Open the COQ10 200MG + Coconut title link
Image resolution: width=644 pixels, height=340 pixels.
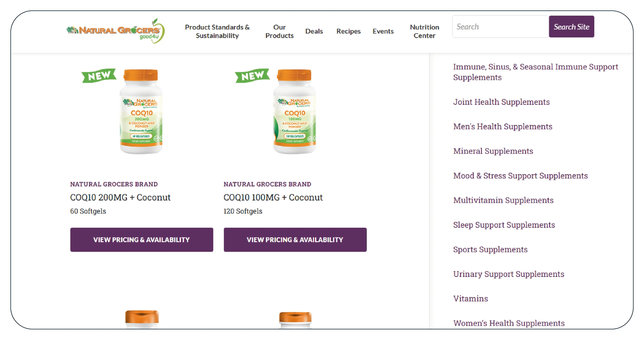[x=120, y=197]
